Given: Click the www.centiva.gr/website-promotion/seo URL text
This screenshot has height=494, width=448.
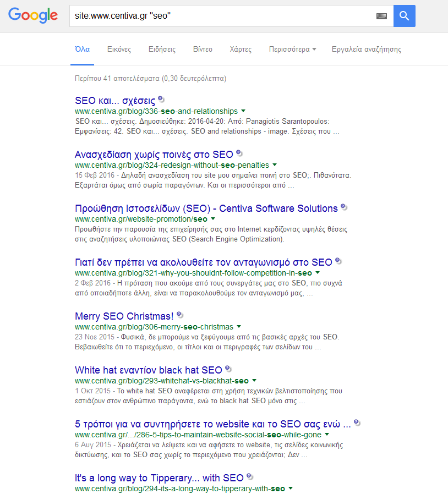Looking at the screenshot, I should pyautogui.click(x=141, y=219).
